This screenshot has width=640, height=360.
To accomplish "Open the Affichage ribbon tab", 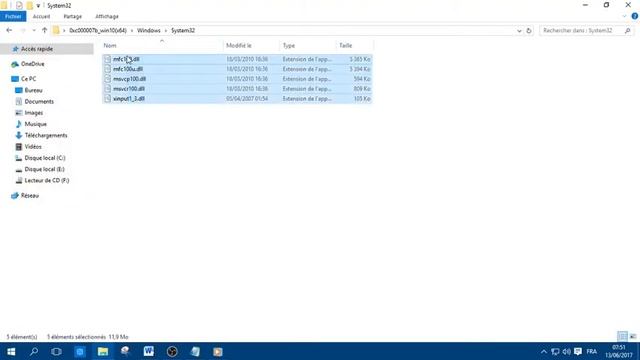I will (107, 16).
